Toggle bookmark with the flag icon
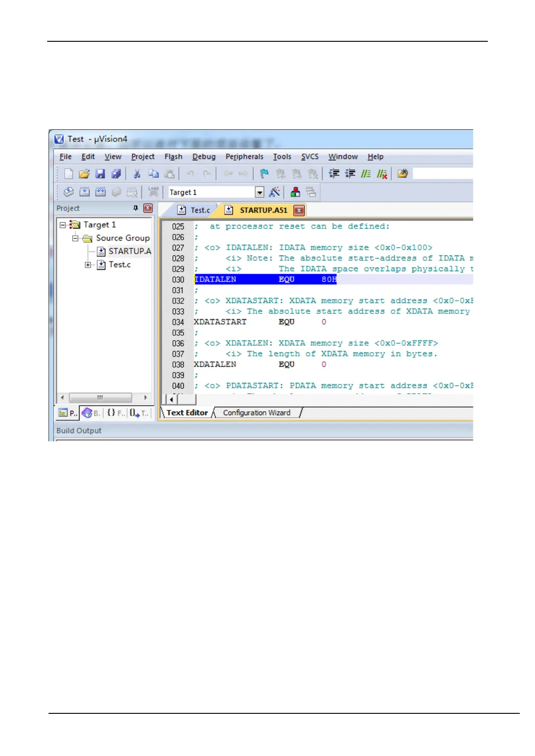The width and height of the screenshot is (535, 756). (x=264, y=174)
